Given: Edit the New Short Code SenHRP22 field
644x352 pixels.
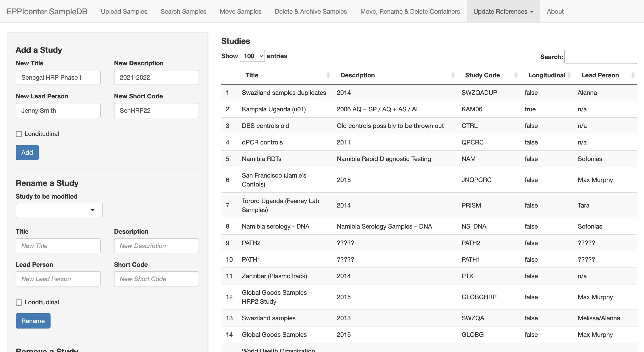Looking at the screenshot, I should (156, 110).
